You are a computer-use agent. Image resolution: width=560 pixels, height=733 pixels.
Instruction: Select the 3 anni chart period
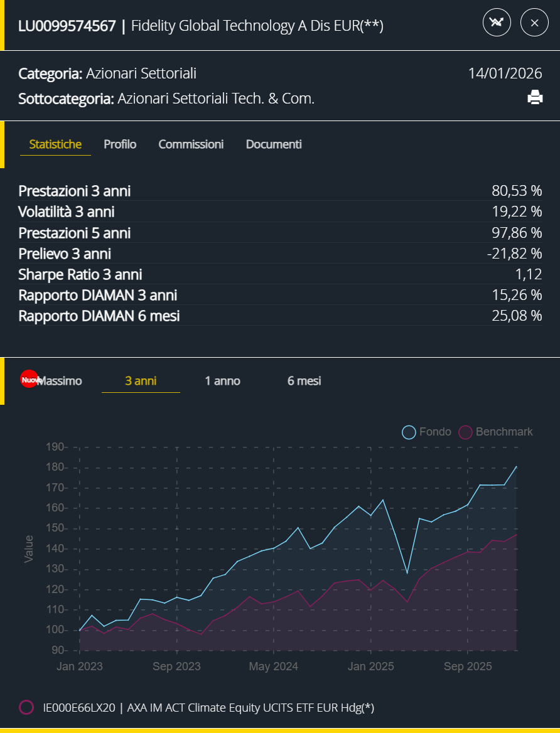(141, 381)
